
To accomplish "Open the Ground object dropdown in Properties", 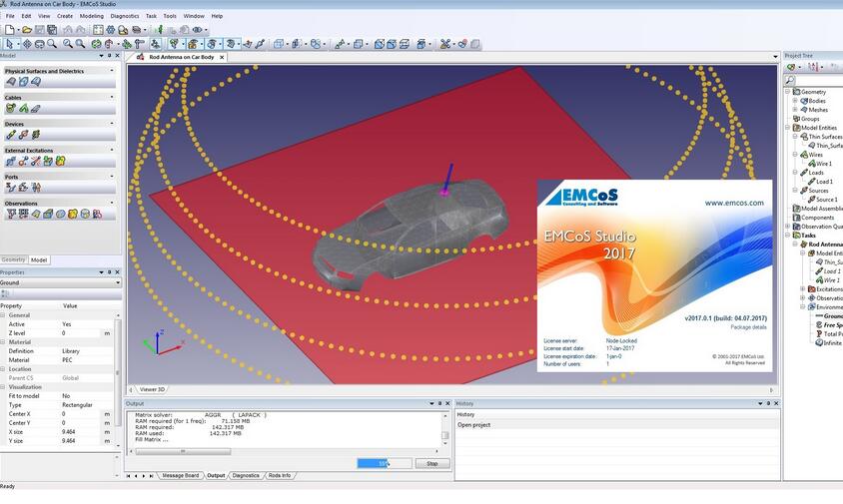I will point(118,282).
